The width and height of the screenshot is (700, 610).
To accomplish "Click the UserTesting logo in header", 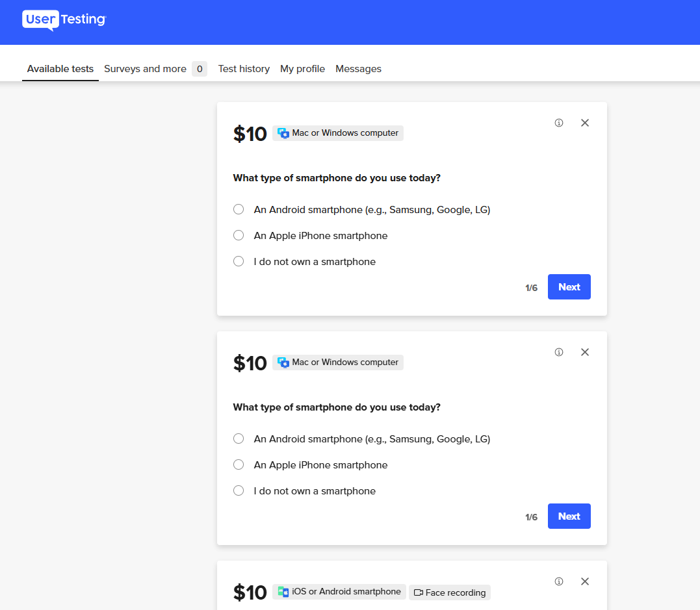I will pos(64,20).
